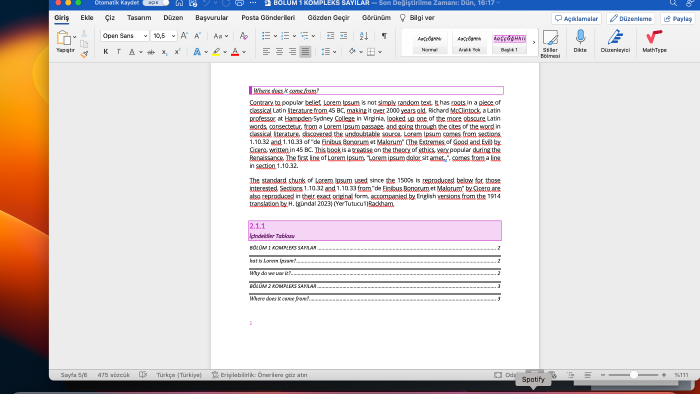Screen dimensions: 700x394
Task: Switch to the Tasarım tab
Action: (139, 18)
